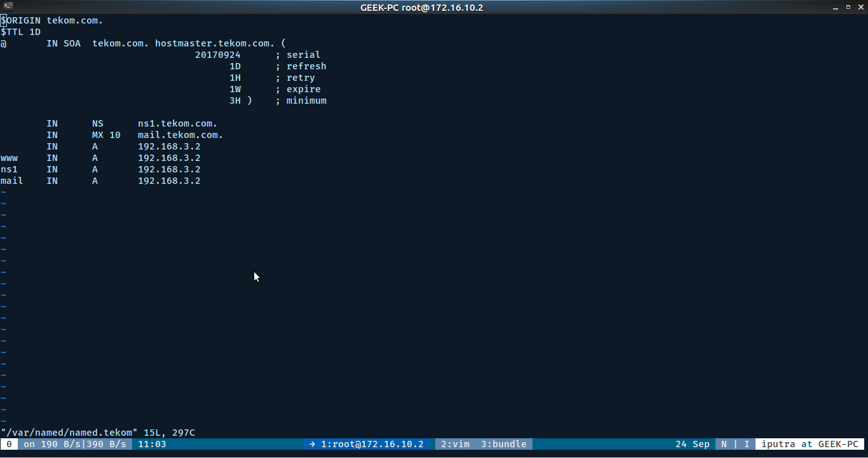The image size is (868, 458).
Task: Click the www hostname
Action: tap(9, 158)
